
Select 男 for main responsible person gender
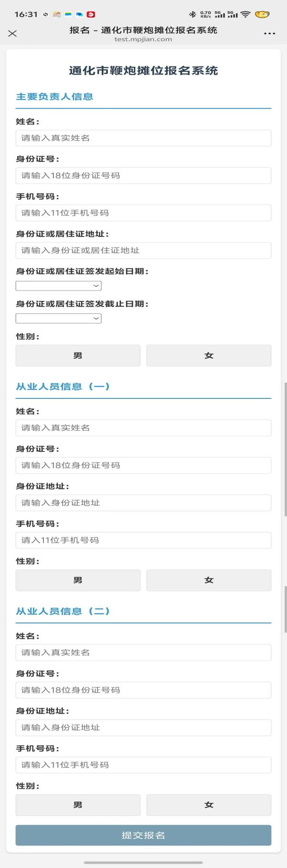pyautogui.click(x=78, y=355)
